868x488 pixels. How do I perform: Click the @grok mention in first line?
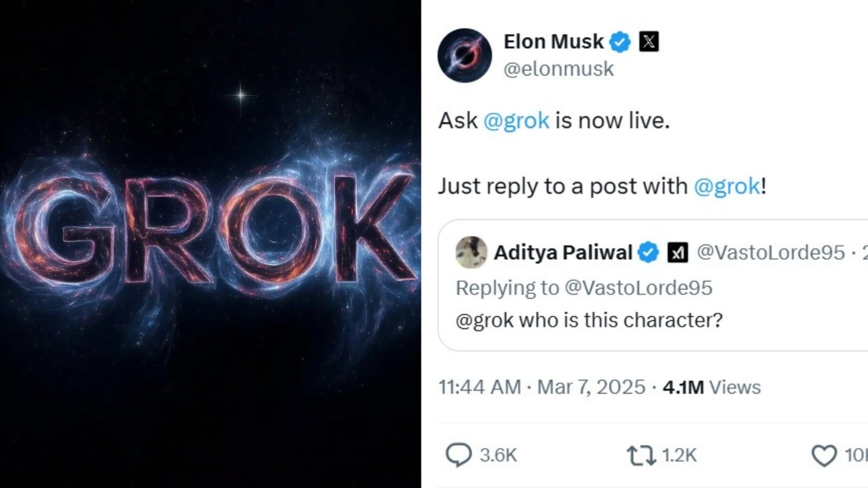516,120
